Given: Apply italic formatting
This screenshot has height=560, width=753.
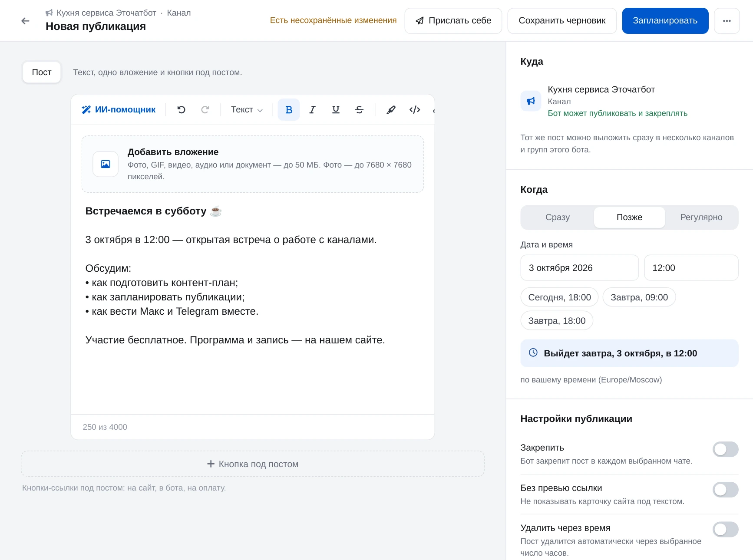Looking at the screenshot, I should pos(312,110).
